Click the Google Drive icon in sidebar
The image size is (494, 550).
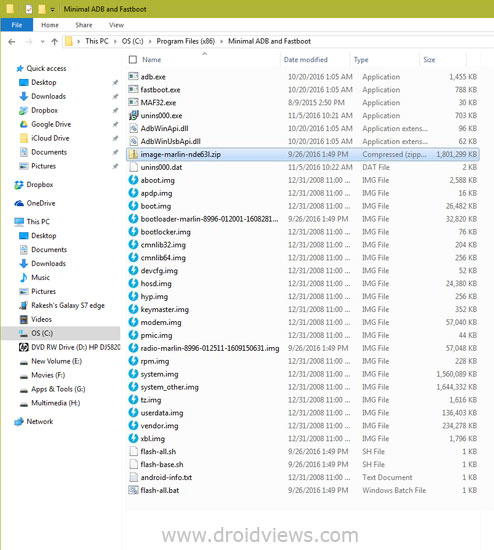[24, 124]
